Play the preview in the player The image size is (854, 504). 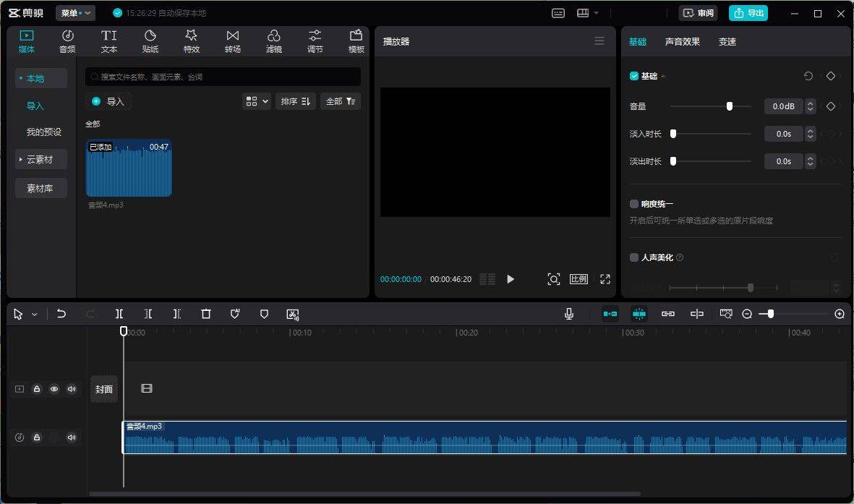pos(511,279)
